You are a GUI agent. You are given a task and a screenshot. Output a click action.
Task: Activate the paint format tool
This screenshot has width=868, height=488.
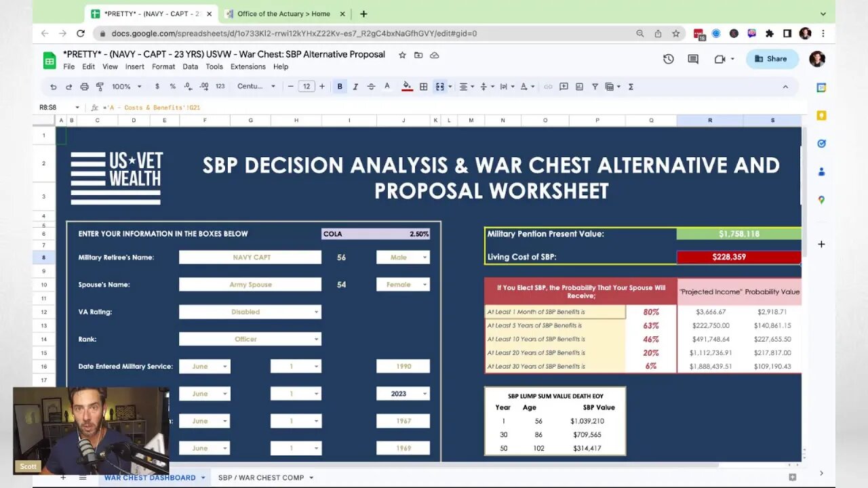point(100,87)
